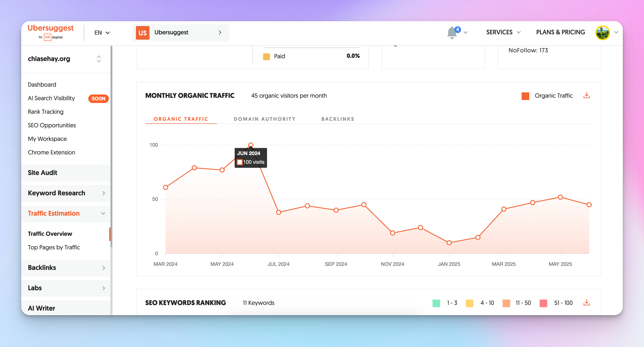Open the SERVICES dropdown
This screenshot has width=644, height=347.
[503, 32]
